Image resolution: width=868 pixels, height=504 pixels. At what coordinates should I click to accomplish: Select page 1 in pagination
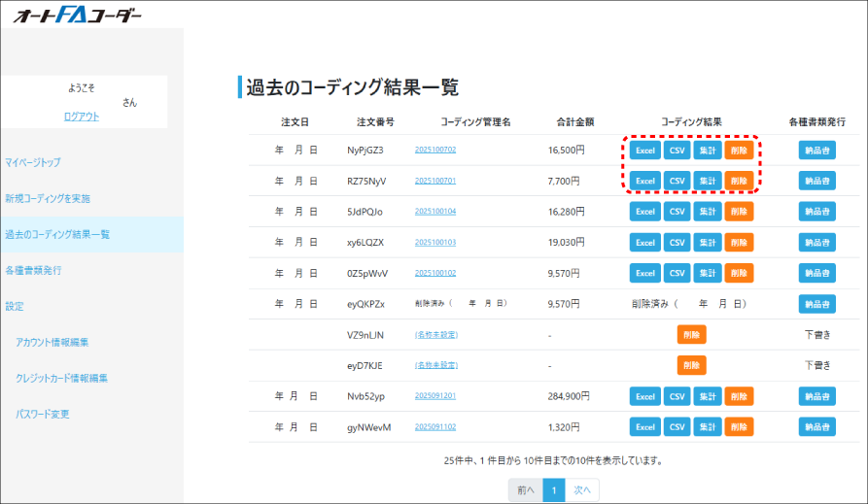point(553,490)
